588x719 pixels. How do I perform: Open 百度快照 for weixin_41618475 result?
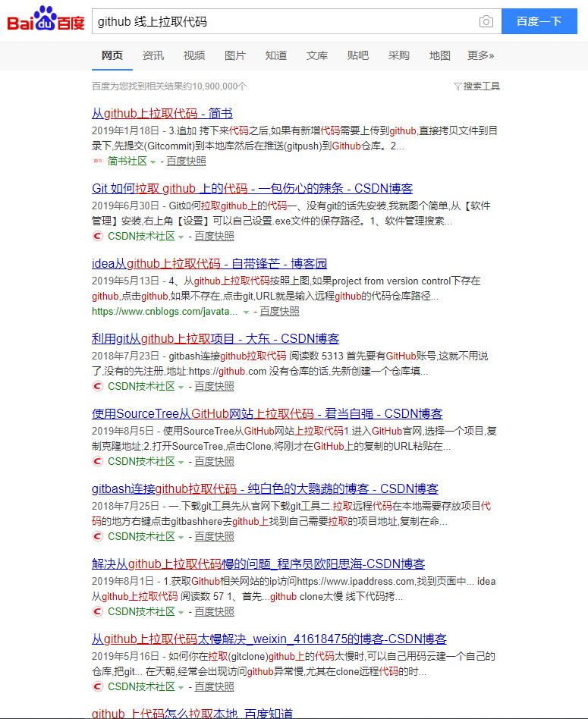[x=214, y=686]
